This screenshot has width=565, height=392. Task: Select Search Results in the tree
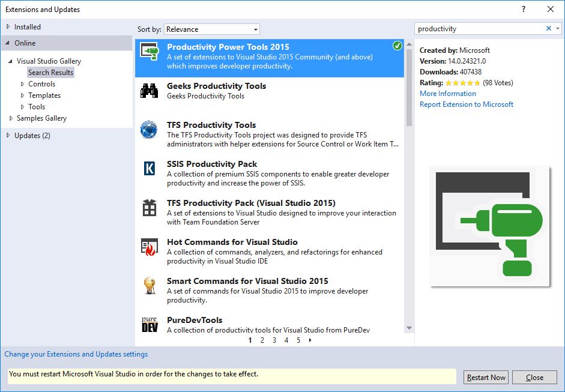(x=51, y=73)
